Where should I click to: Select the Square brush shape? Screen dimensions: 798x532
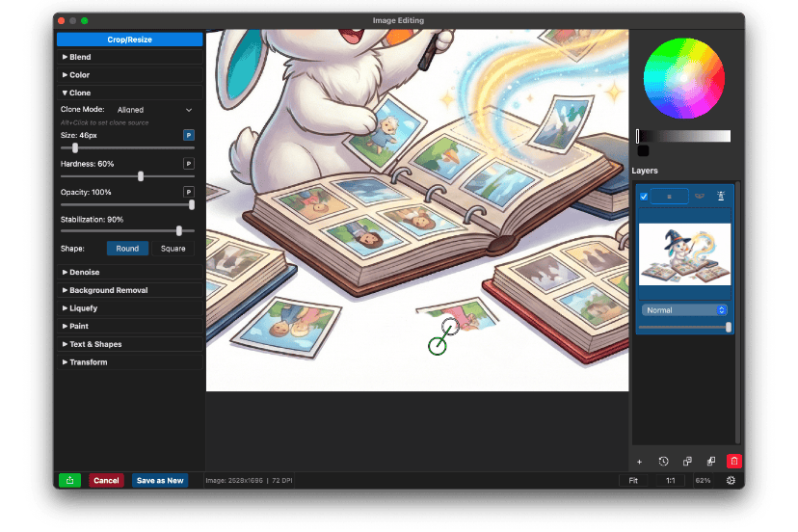pos(173,249)
